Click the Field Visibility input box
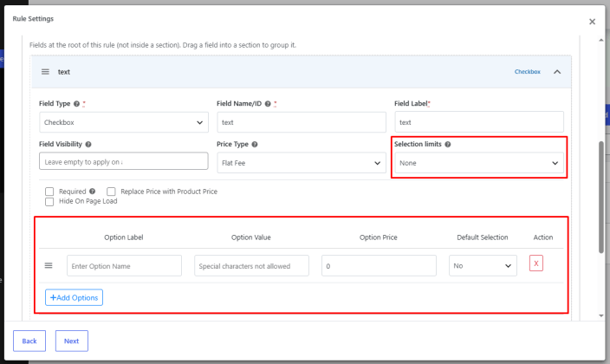 click(x=124, y=161)
